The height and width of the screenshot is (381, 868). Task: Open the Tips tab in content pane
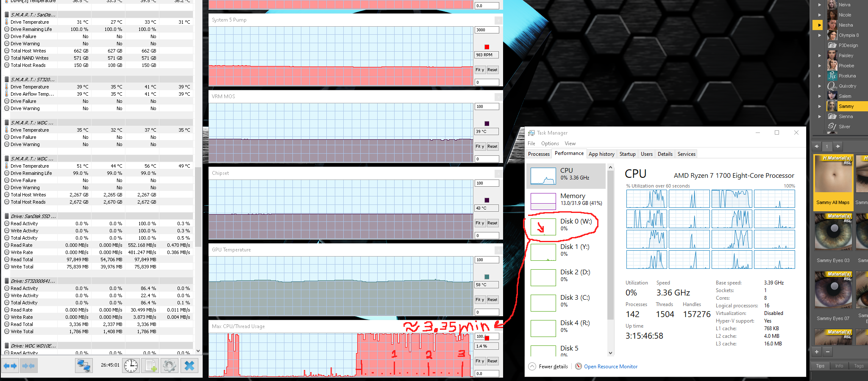820,366
